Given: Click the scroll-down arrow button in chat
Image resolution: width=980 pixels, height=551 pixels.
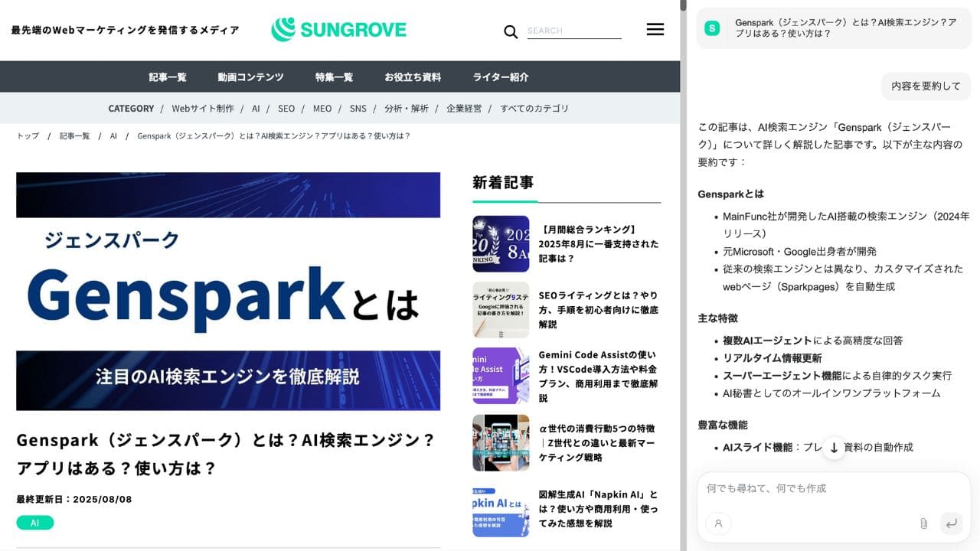Looking at the screenshot, I should pyautogui.click(x=834, y=448).
